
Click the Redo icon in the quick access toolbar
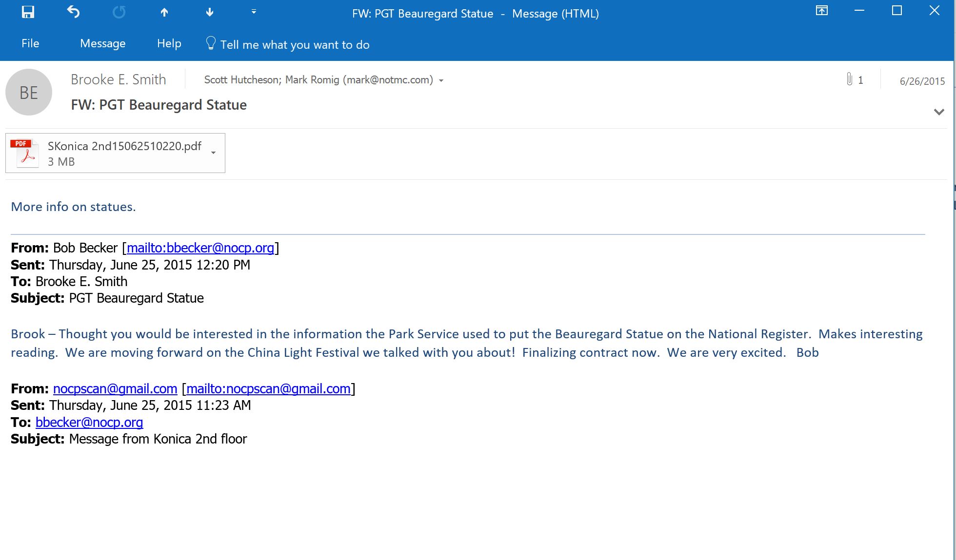[119, 12]
